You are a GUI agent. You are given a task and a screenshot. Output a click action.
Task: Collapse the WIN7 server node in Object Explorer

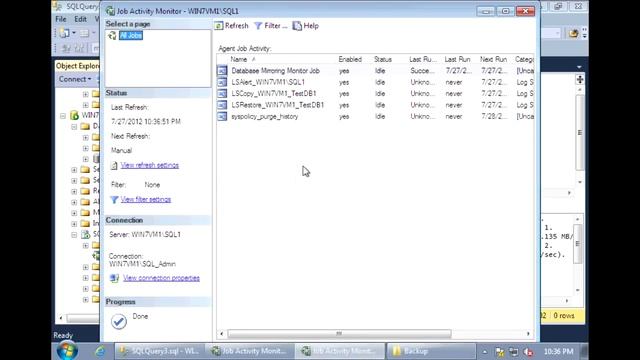(x=63, y=116)
